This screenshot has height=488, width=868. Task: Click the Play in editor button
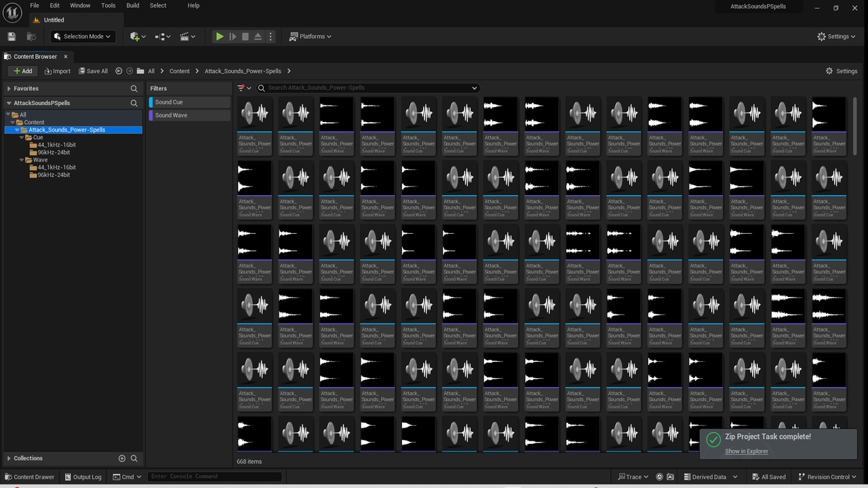coord(220,37)
